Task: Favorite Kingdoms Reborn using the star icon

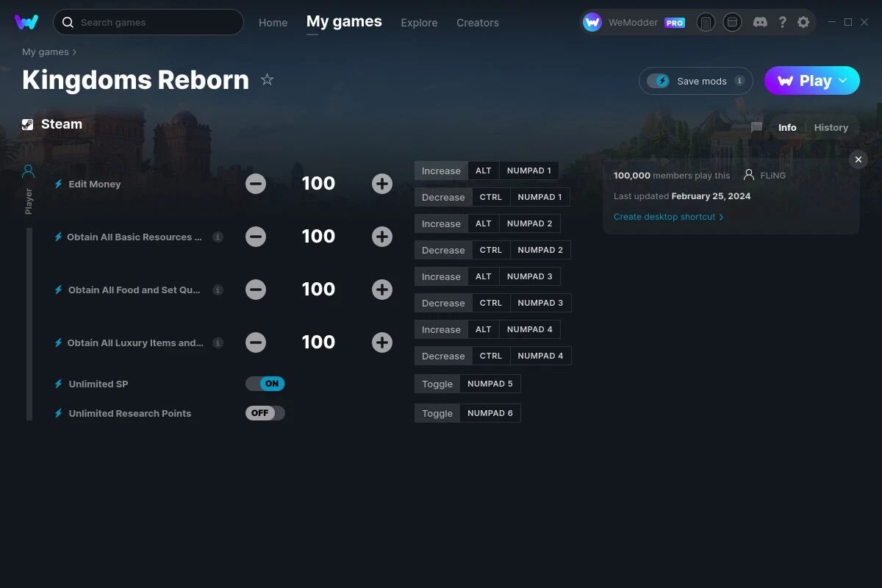Action: (268, 79)
